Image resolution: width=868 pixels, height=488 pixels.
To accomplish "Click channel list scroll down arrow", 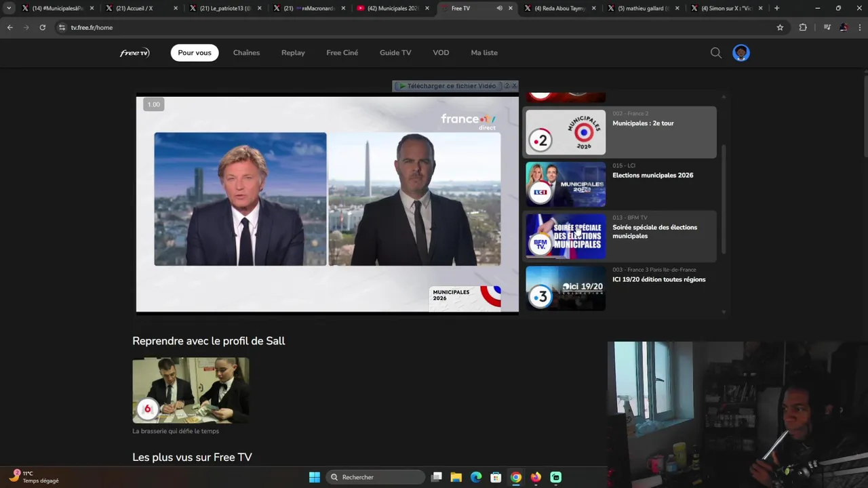I will click(724, 312).
